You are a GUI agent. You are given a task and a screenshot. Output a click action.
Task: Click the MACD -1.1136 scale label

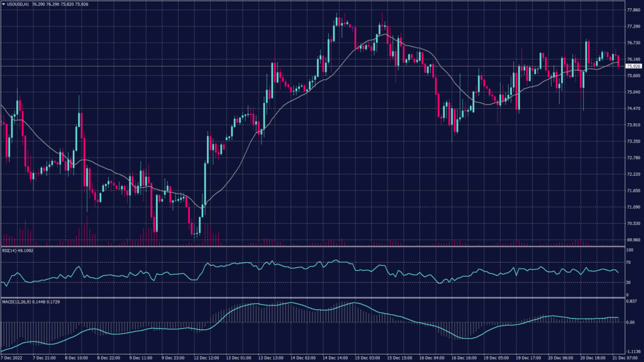pyautogui.click(x=632, y=351)
